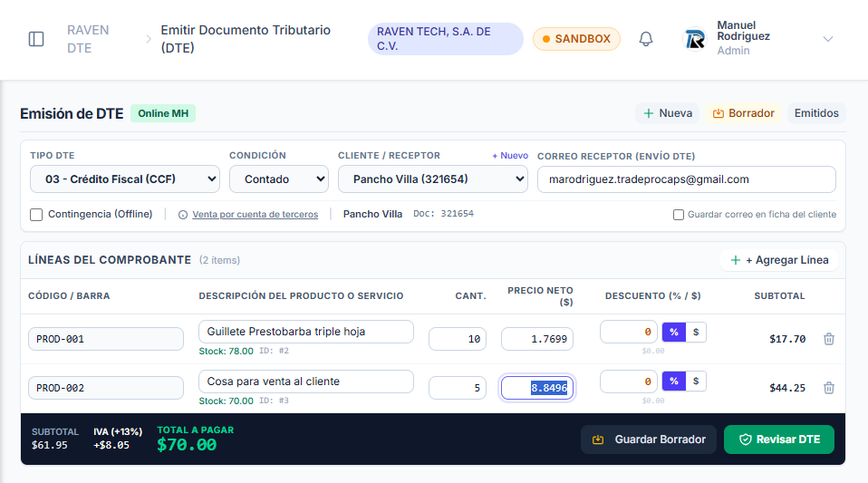Click the plus icon of Agregar Línea

click(736, 260)
